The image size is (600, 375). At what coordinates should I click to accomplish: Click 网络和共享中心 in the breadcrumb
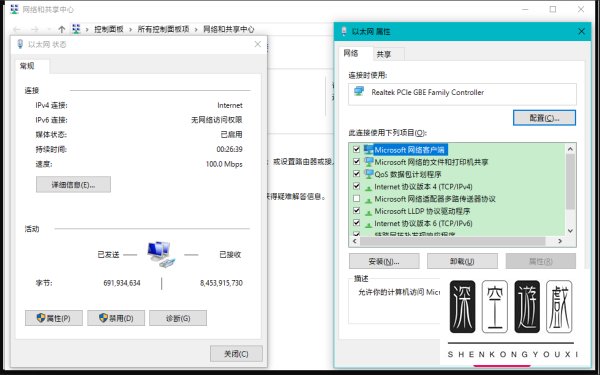tap(228, 29)
